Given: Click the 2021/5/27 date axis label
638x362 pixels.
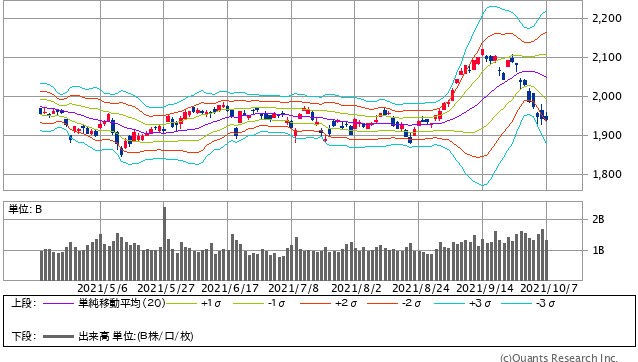Looking at the screenshot, I should [166, 288].
